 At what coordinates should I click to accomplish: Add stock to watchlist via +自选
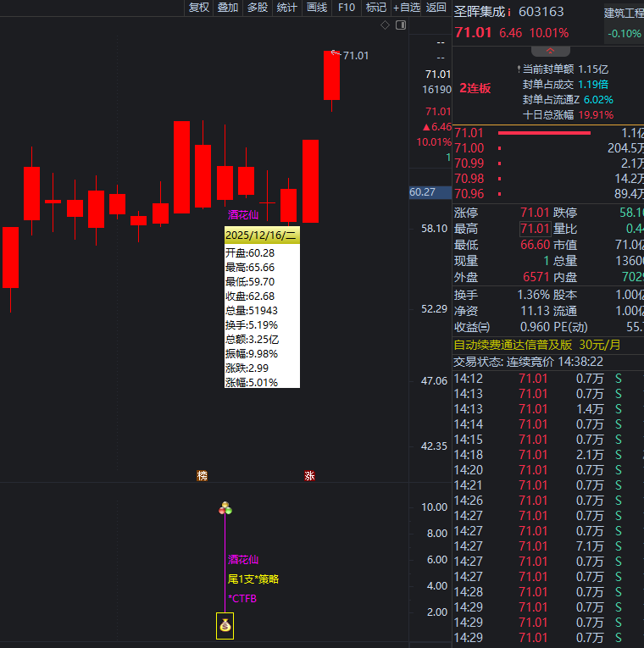pos(407,8)
